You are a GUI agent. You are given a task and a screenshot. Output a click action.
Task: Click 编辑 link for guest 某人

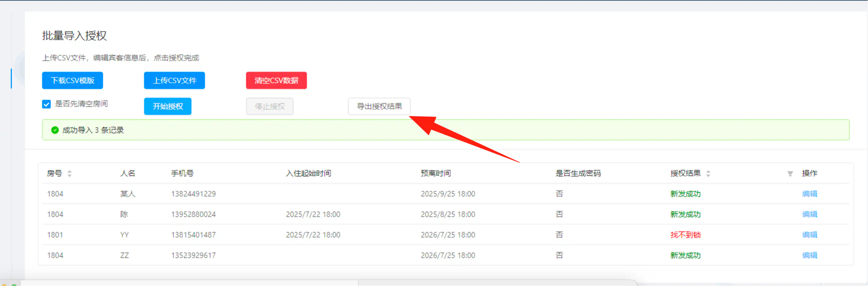pyautogui.click(x=809, y=194)
